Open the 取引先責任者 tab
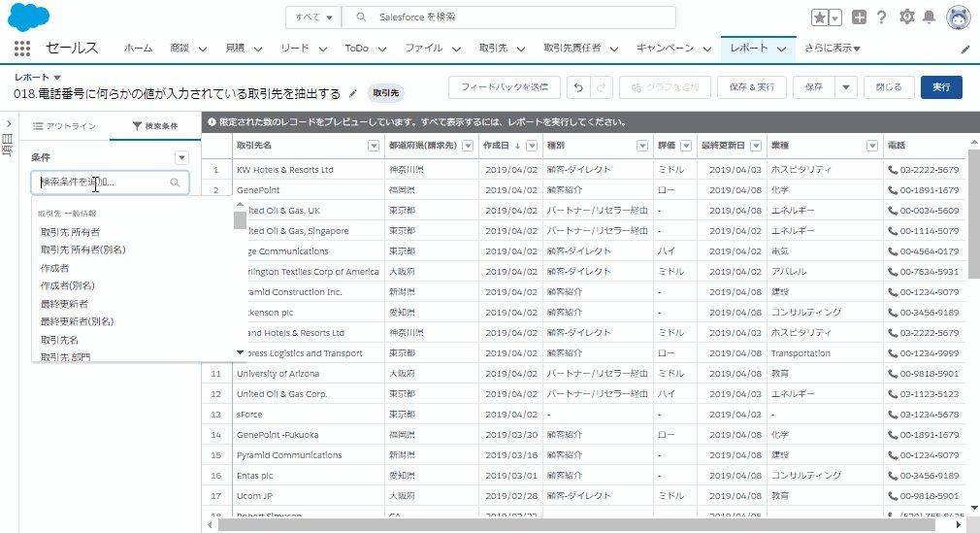This screenshot has width=980, height=533. [572, 49]
